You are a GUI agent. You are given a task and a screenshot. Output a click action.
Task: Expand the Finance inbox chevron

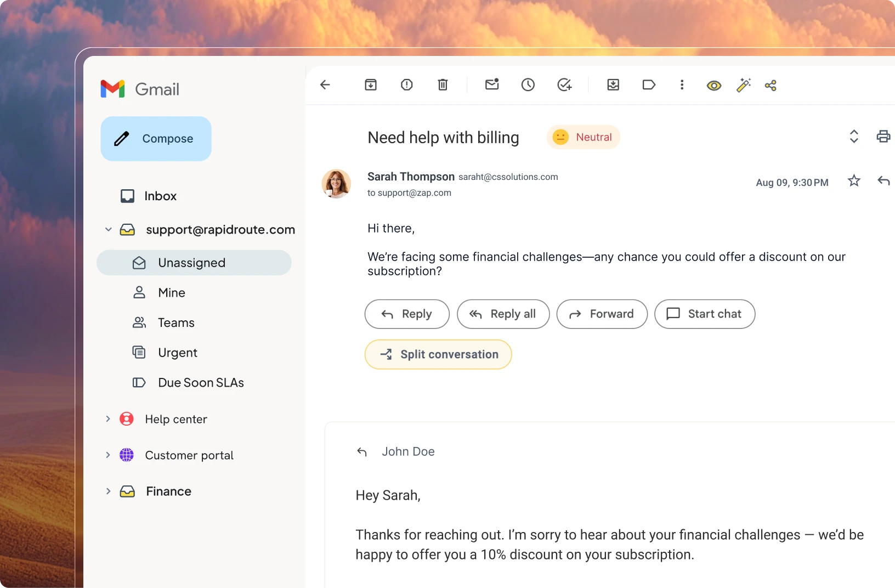[x=108, y=491]
